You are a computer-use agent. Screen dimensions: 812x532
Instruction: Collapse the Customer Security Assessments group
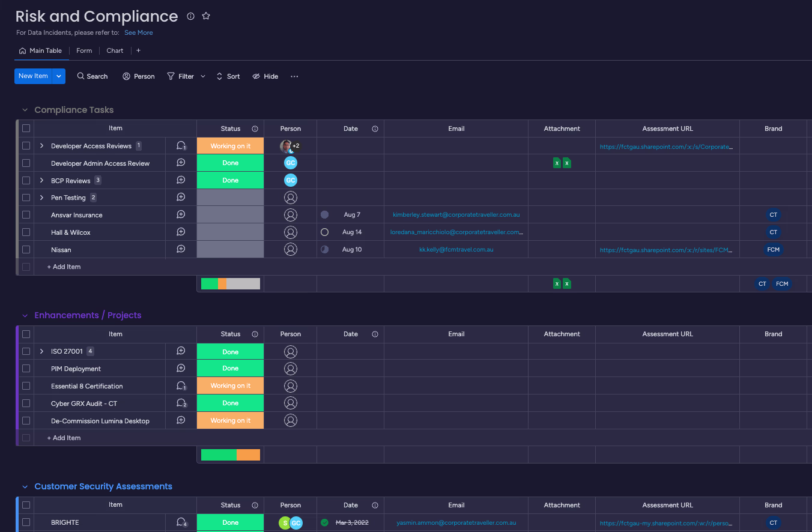25,486
